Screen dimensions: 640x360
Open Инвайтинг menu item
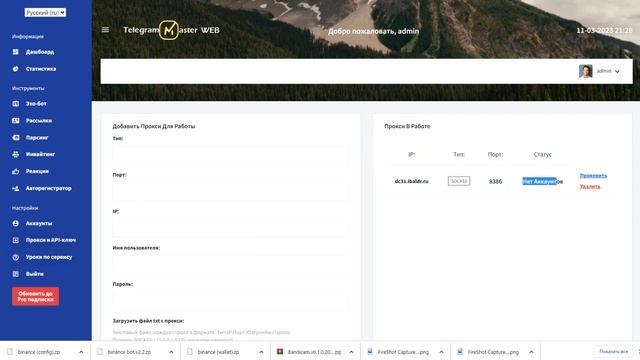click(x=40, y=154)
